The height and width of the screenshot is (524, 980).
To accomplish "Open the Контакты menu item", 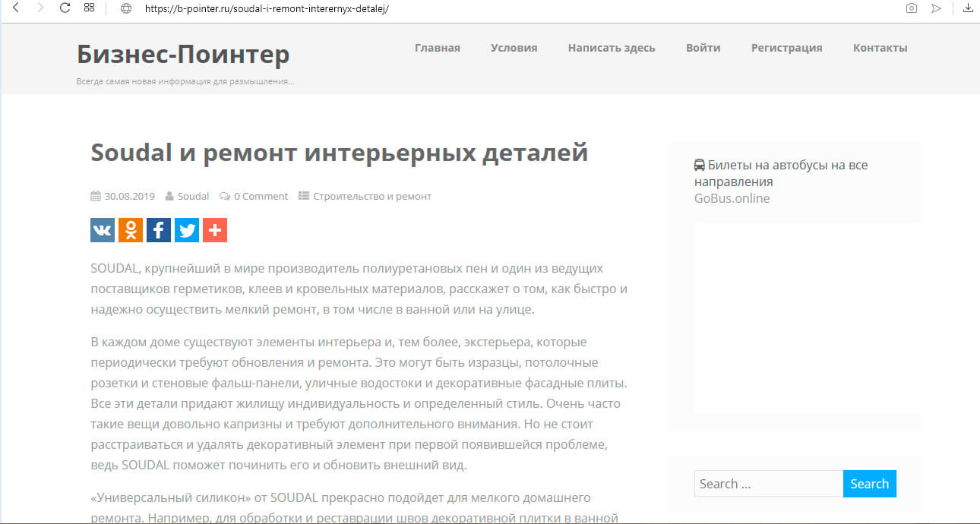I will click(x=880, y=48).
